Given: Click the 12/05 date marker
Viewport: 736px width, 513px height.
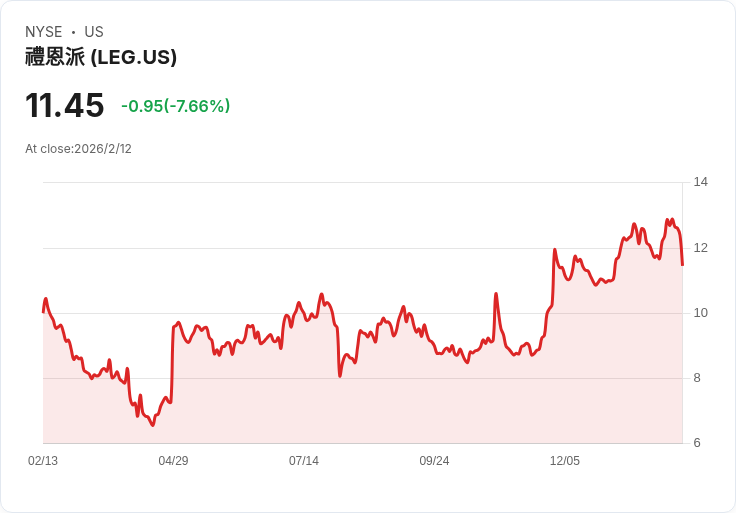Looking at the screenshot, I should (565, 461).
